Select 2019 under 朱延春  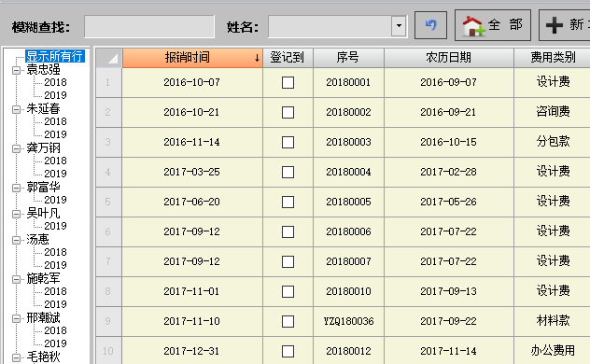pyautogui.click(x=55, y=134)
